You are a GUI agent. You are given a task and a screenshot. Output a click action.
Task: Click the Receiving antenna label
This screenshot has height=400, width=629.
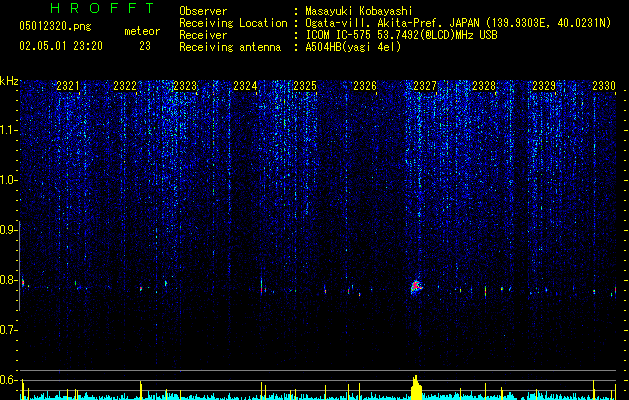[x=230, y=47]
